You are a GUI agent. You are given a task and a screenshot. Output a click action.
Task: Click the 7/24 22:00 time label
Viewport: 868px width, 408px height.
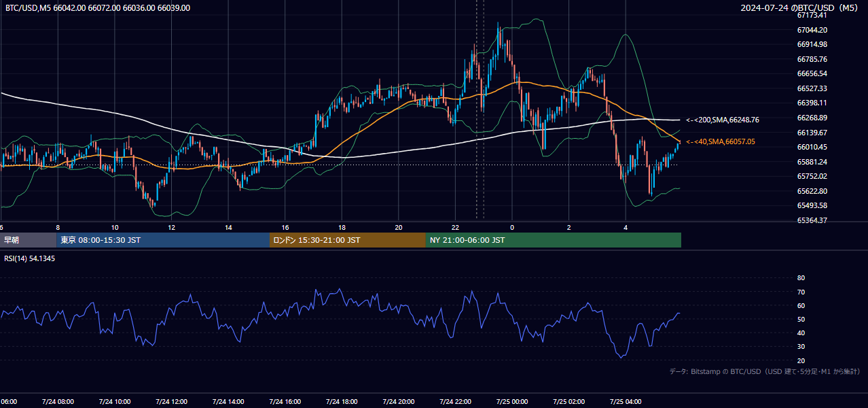[455, 402]
